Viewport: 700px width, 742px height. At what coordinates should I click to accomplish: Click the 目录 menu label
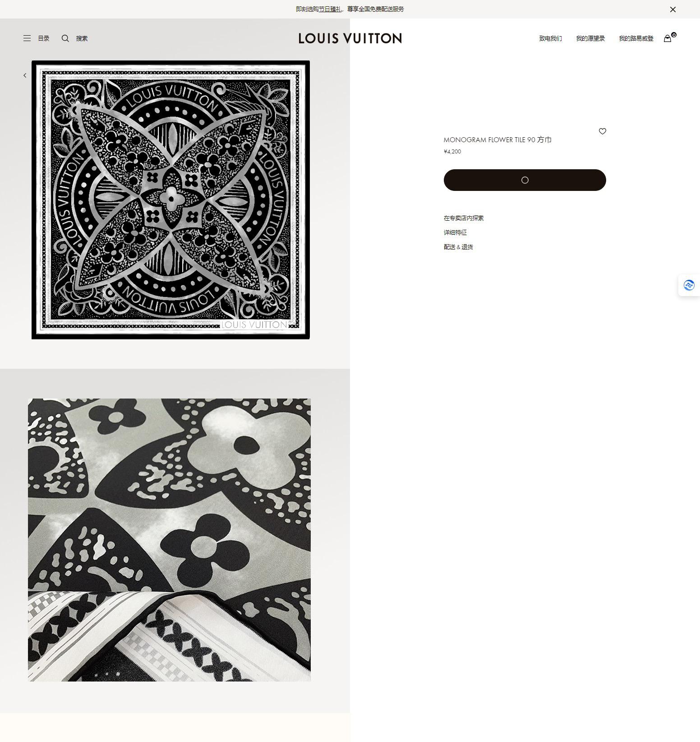pyautogui.click(x=44, y=38)
